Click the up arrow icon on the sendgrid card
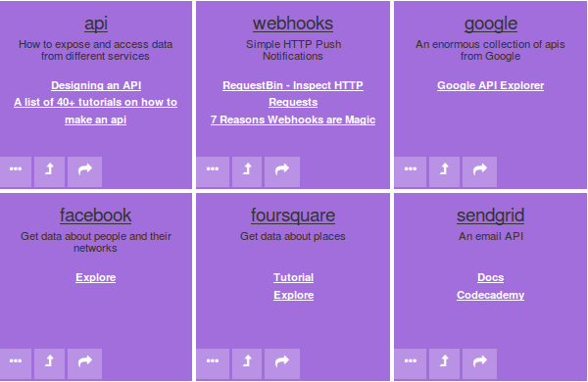Image resolution: width=588 pixels, height=382 pixels. pyautogui.click(x=444, y=363)
